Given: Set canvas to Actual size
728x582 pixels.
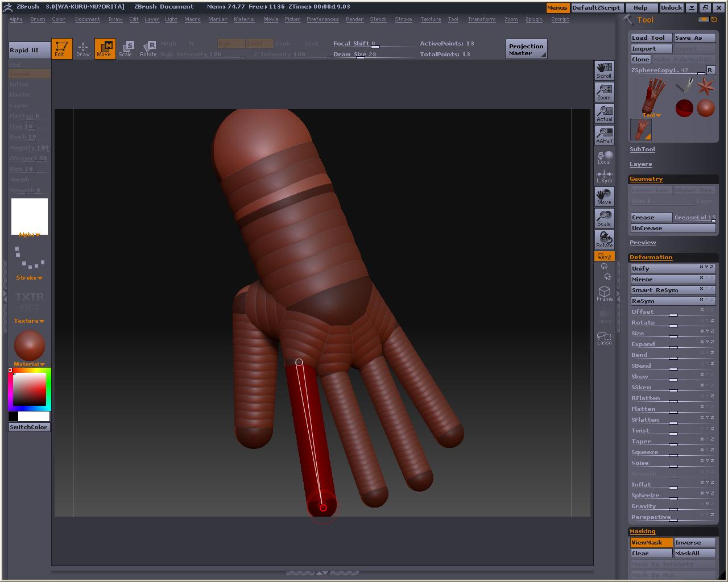Looking at the screenshot, I should (x=604, y=114).
